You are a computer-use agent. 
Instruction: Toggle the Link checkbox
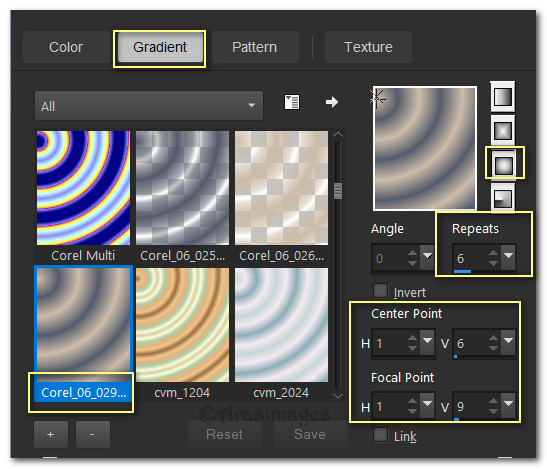click(x=380, y=435)
